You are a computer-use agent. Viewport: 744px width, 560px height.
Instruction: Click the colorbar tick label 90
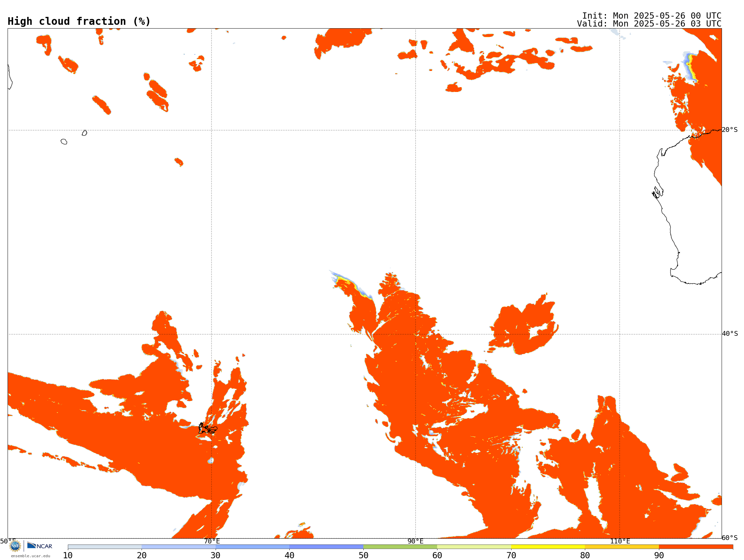(x=659, y=556)
